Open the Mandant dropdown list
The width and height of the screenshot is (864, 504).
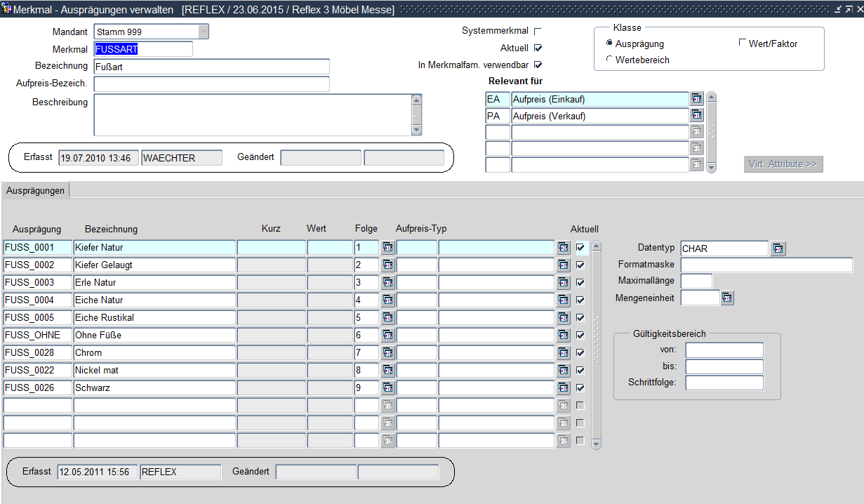click(203, 32)
